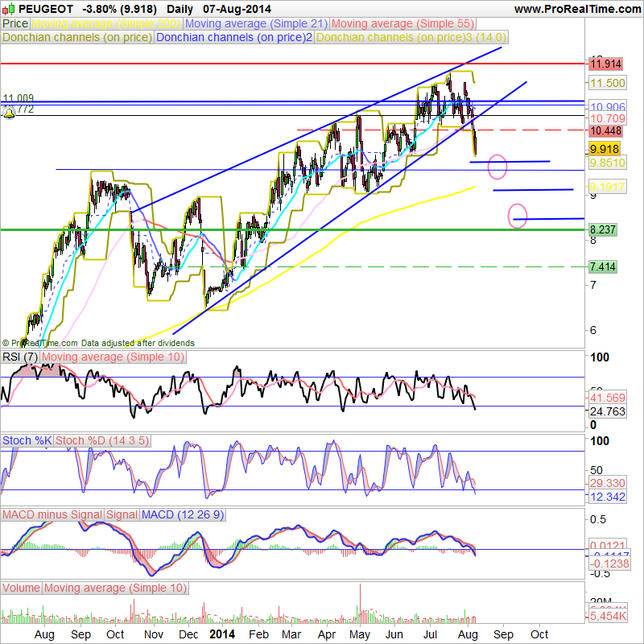This screenshot has height=644, width=644.
Task: Click the -3.80% (9.918) change value
Action: coord(119,9)
